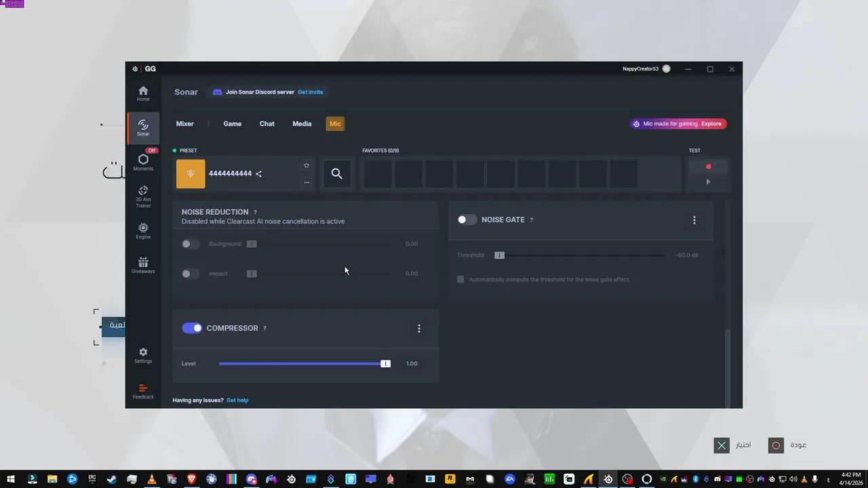Open Rockstar Games Launcher in taskbar

click(x=450, y=479)
